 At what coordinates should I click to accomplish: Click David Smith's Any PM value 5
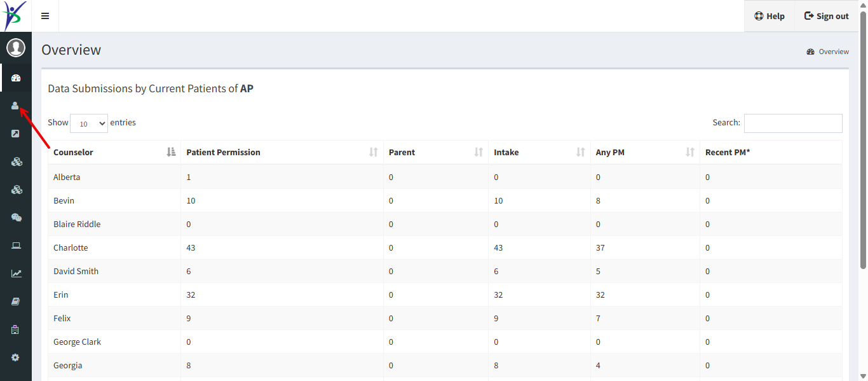coord(598,271)
